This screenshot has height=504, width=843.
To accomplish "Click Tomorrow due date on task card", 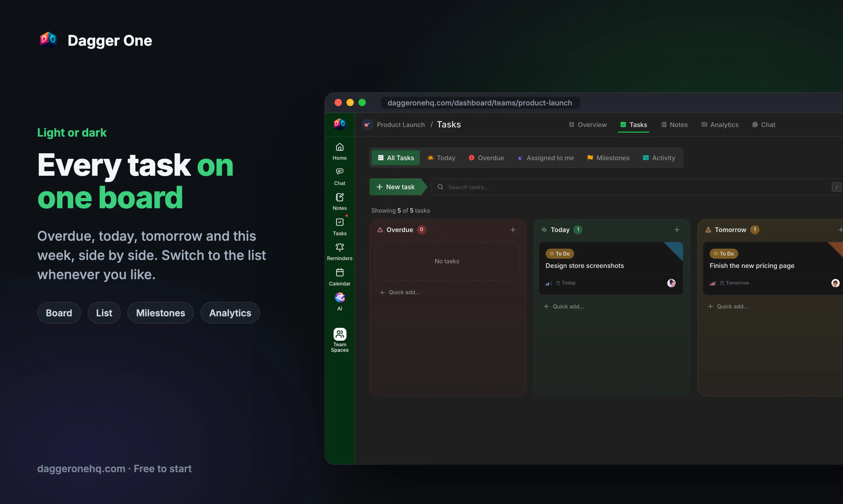I will pyautogui.click(x=734, y=283).
